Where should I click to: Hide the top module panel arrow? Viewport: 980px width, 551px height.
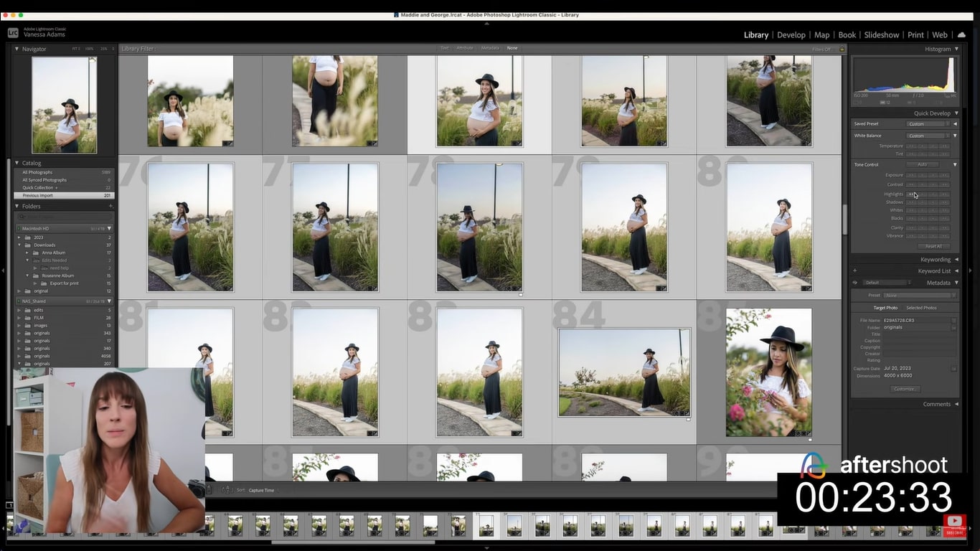[486, 23]
